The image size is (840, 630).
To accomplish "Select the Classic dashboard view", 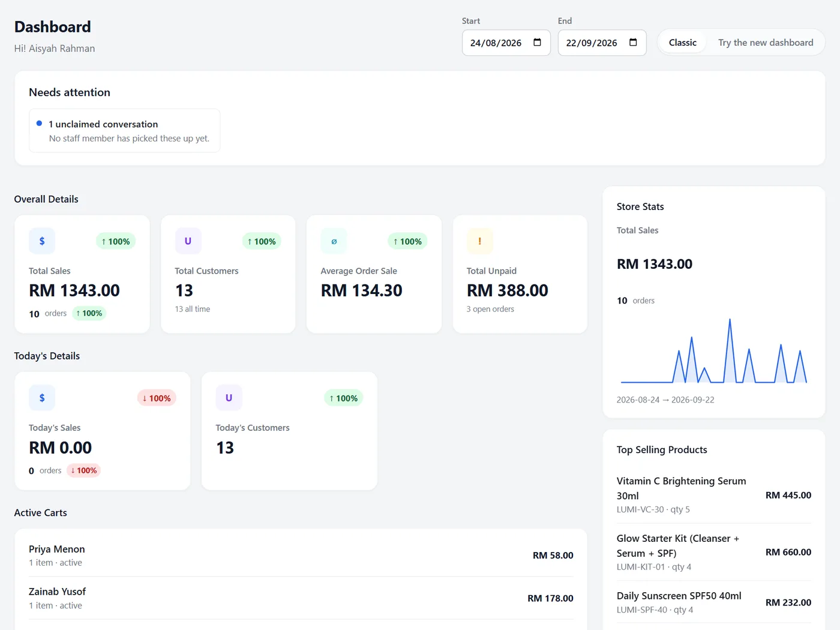I will [x=683, y=43].
